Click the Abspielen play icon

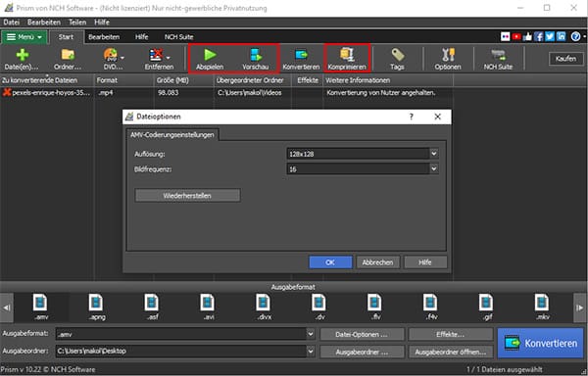[x=210, y=55]
